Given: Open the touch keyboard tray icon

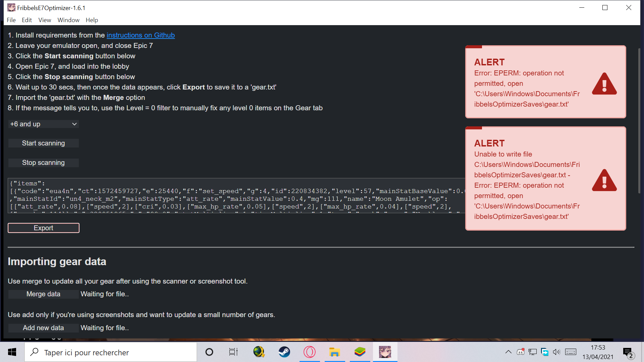Looking at the screenshot, I should [x=571, y=352].
